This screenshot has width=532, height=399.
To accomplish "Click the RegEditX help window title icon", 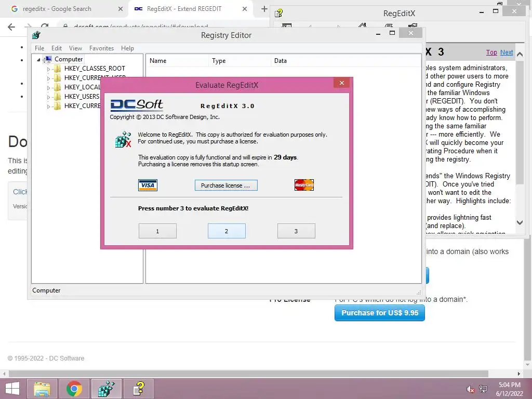I will click(x=278, y=13).
